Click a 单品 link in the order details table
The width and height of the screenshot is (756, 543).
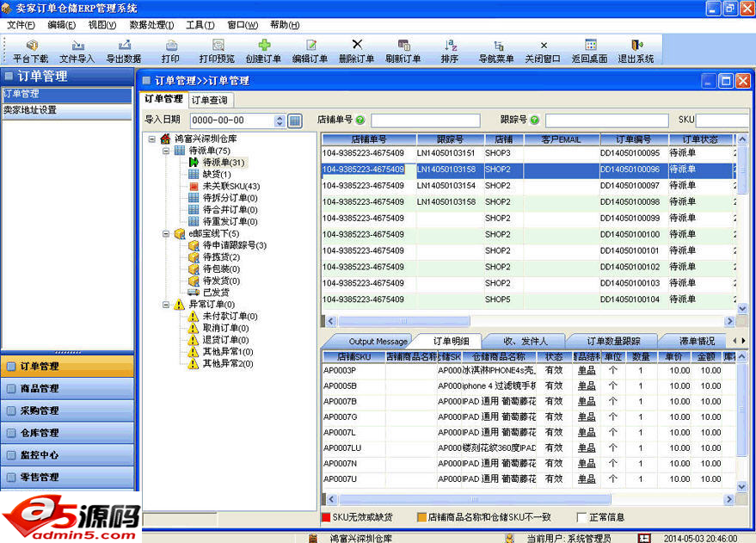(x=586, y=369)
